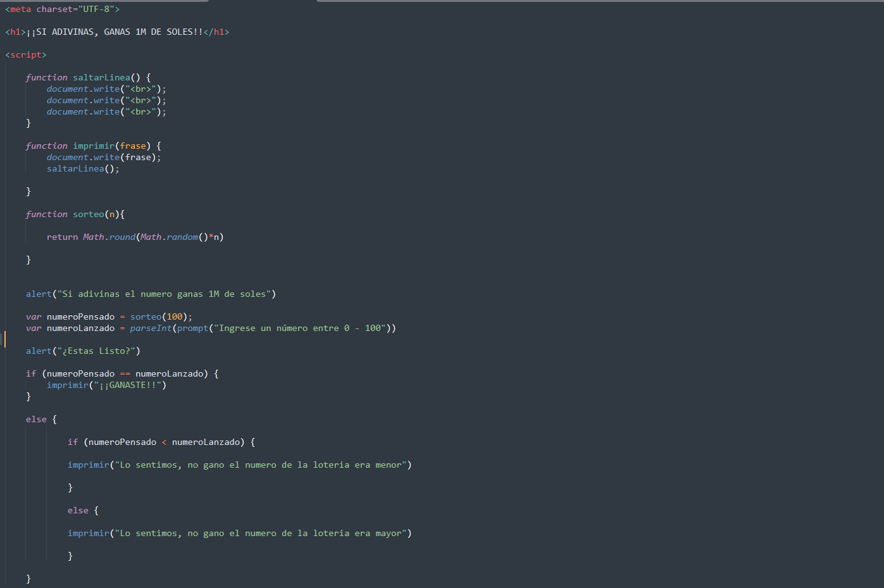Click the string 'Ingrese un número entre 0 - 100'

(300, 328)
